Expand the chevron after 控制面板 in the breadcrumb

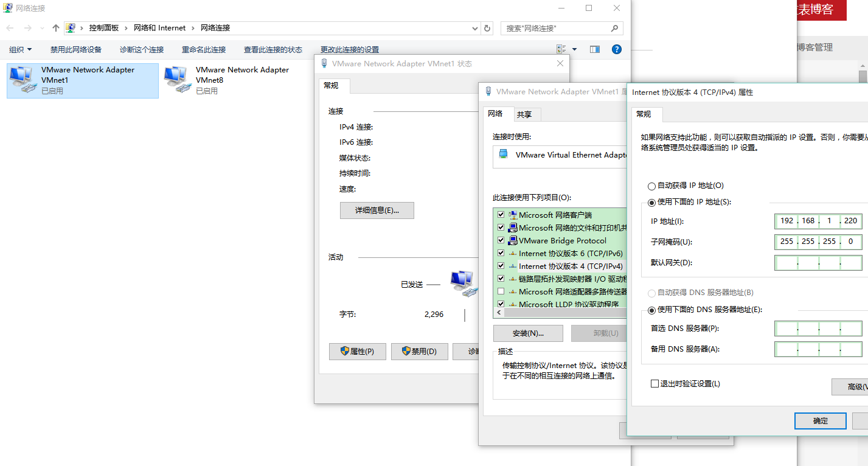click(x=126, y=28)
